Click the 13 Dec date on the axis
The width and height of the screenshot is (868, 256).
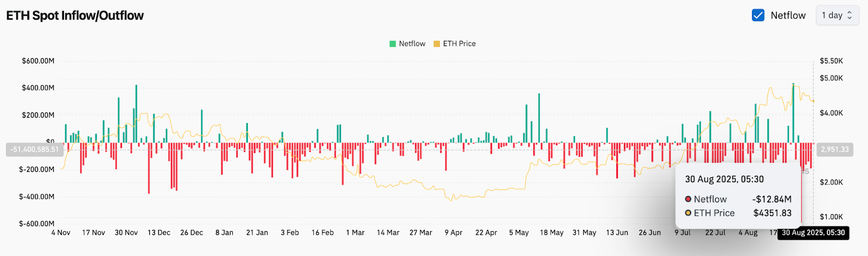coord(159,233)
